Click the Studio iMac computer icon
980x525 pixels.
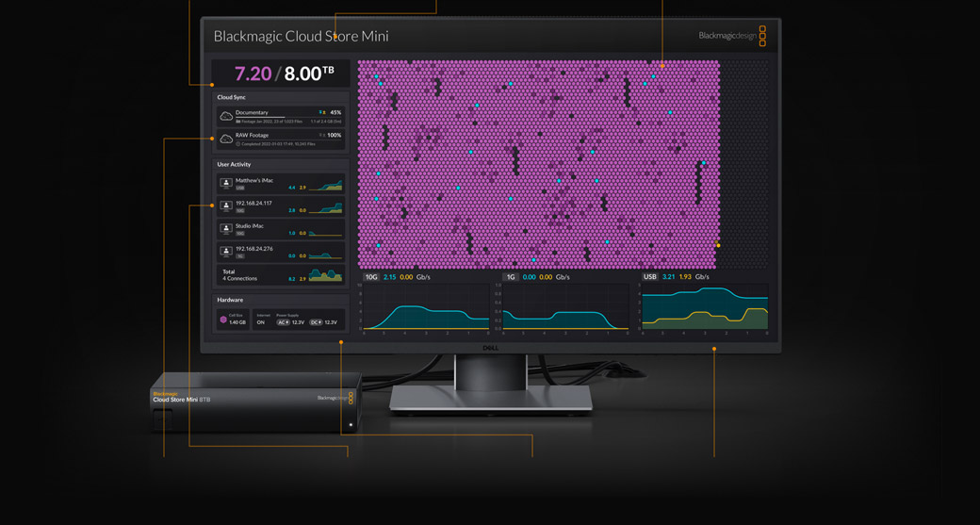(226, 229)
